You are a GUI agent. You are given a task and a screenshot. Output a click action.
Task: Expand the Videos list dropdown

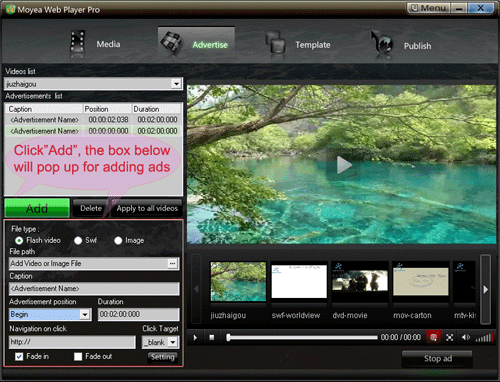[x=176, y=84]
